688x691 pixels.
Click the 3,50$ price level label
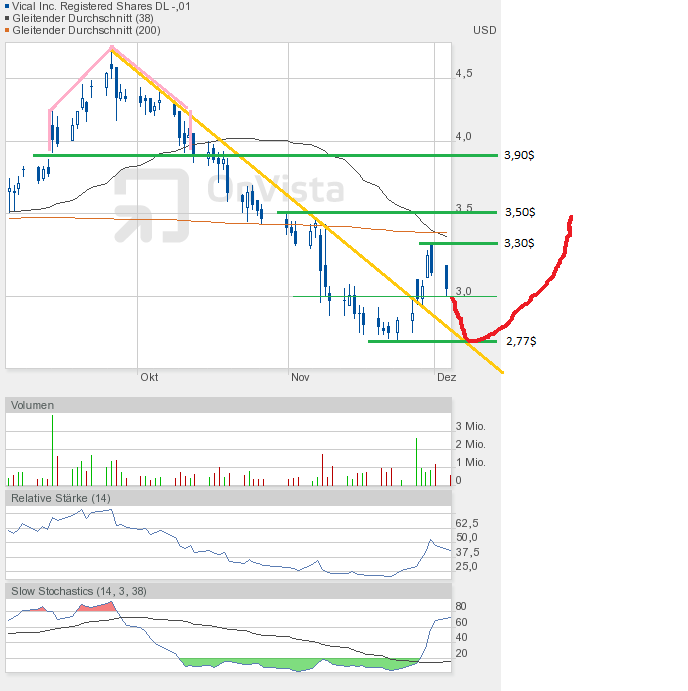tap(520, 212)
